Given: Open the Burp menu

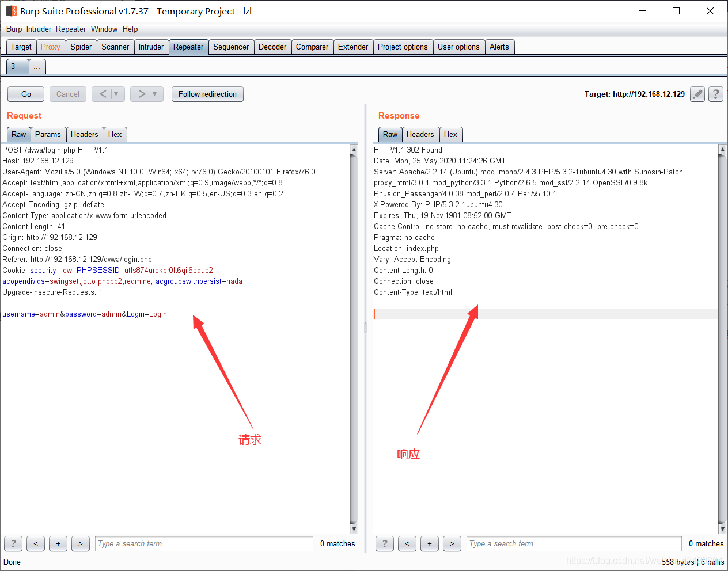Looking at the screenshot, I should (x=14, y=29).
